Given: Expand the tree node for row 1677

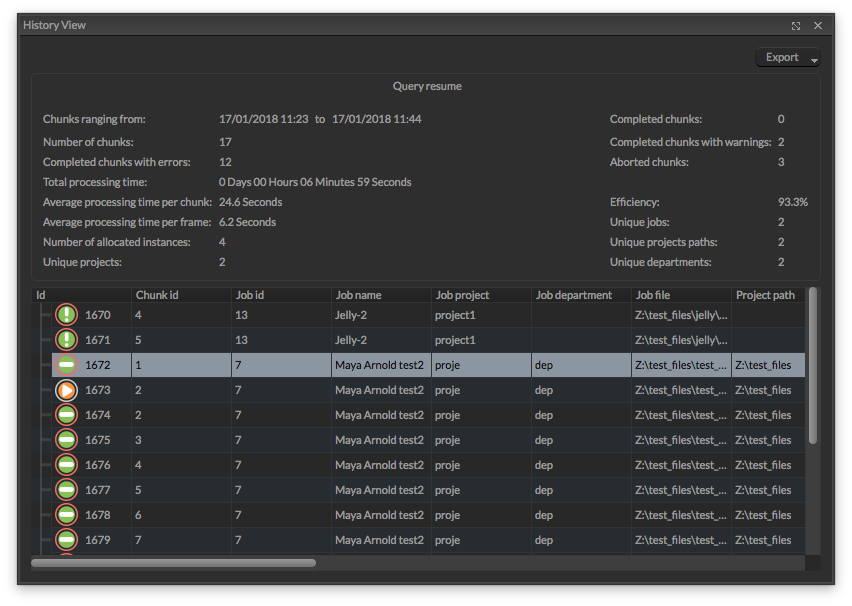Looking at the screenshot, I should [45, 490].
